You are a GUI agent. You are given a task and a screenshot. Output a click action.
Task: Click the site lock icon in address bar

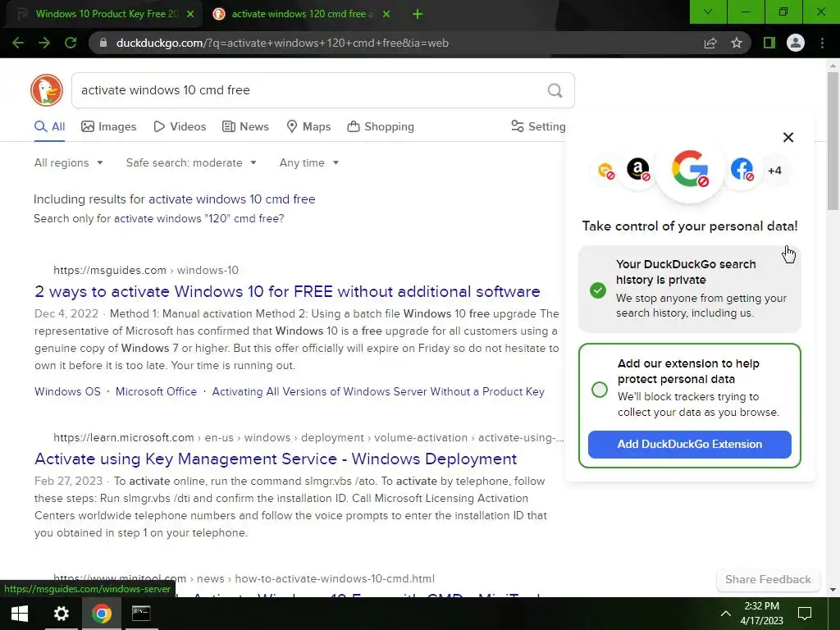(x=103, y=43)
